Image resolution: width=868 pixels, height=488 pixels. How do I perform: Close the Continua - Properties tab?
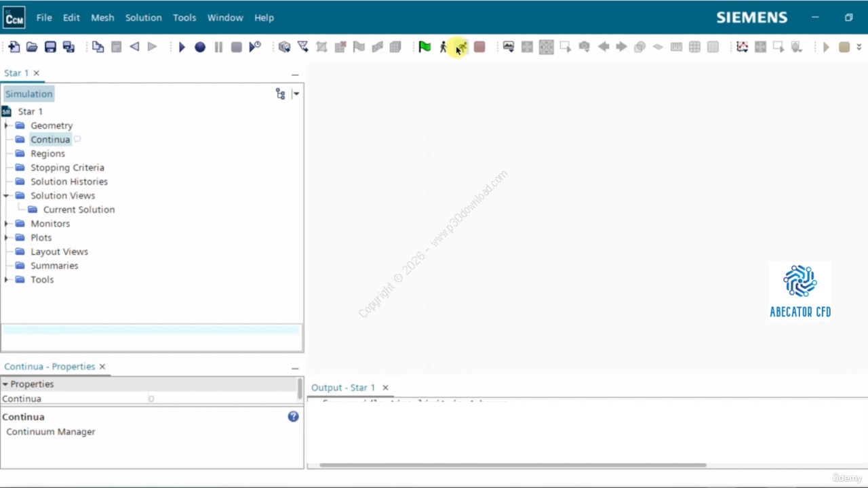102,367
